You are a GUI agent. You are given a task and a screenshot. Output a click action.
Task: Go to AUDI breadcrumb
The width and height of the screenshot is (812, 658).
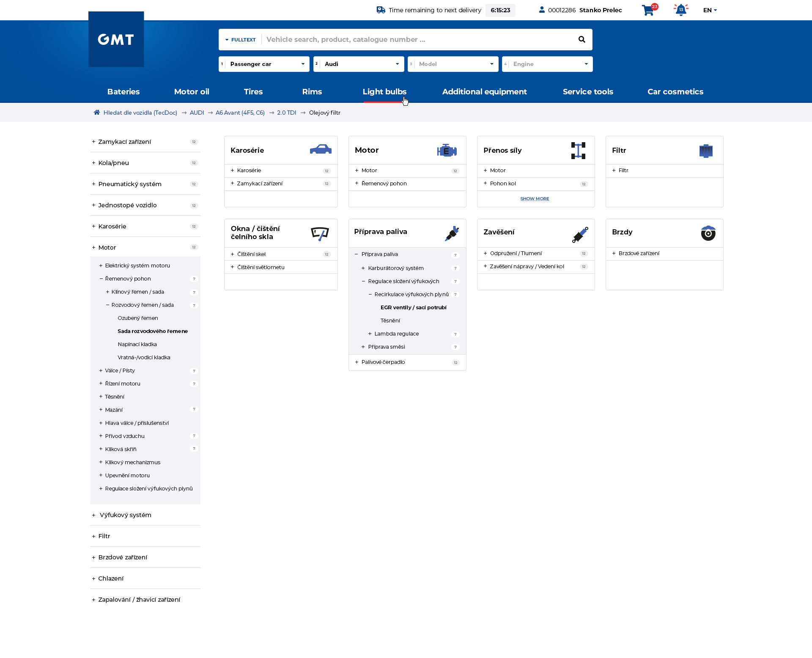point(197,113)
